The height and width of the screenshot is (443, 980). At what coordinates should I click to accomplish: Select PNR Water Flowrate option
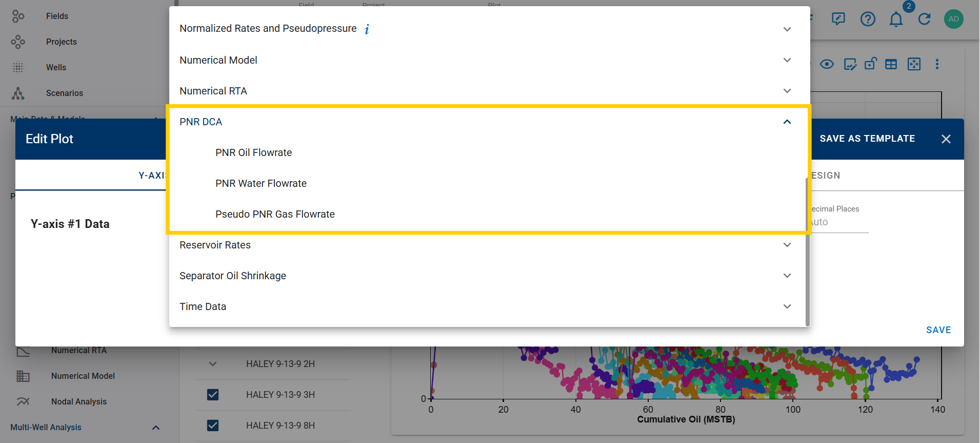261,183
